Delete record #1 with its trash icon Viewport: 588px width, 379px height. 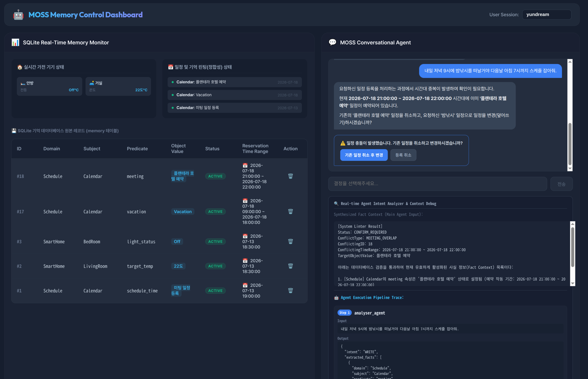point(291,291)
